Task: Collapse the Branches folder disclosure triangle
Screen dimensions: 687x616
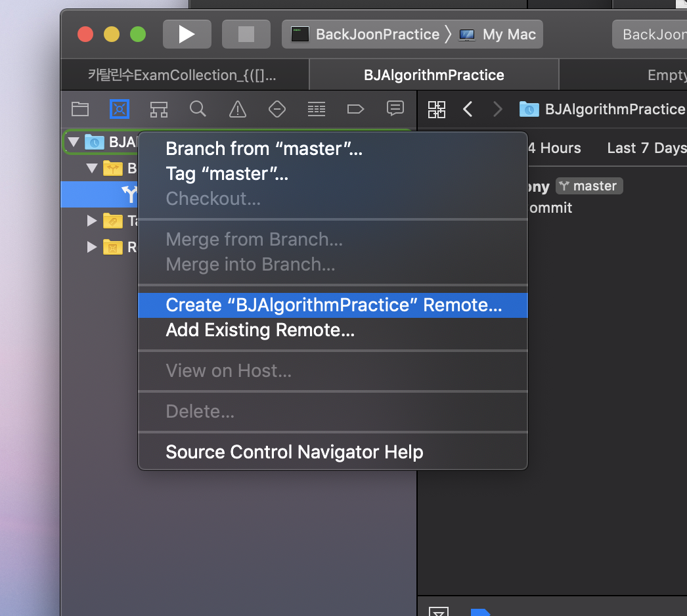Action: [91, 168]
